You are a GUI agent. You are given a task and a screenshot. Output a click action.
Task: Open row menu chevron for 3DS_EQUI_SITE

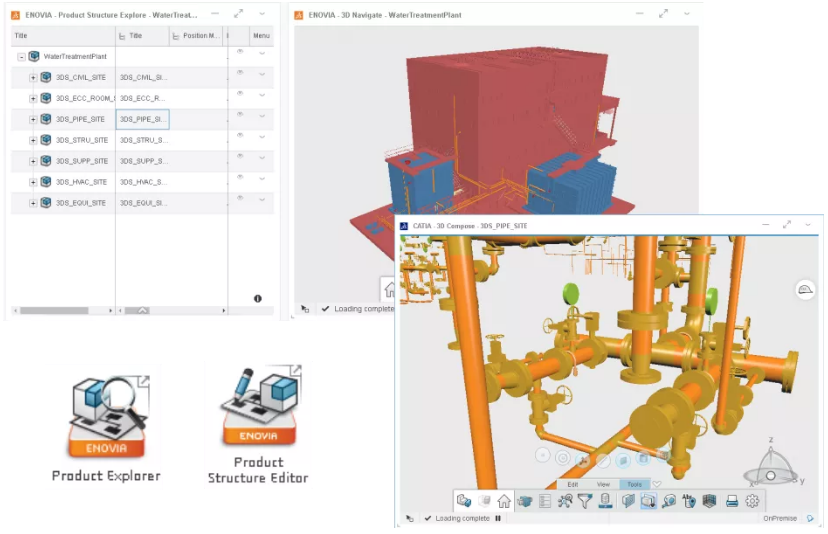tap(262, 200)
